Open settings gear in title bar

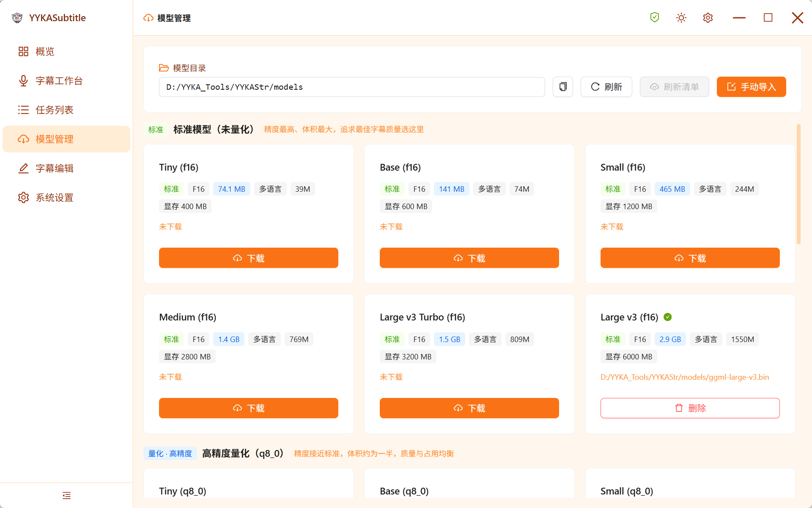tap(708, 18)
